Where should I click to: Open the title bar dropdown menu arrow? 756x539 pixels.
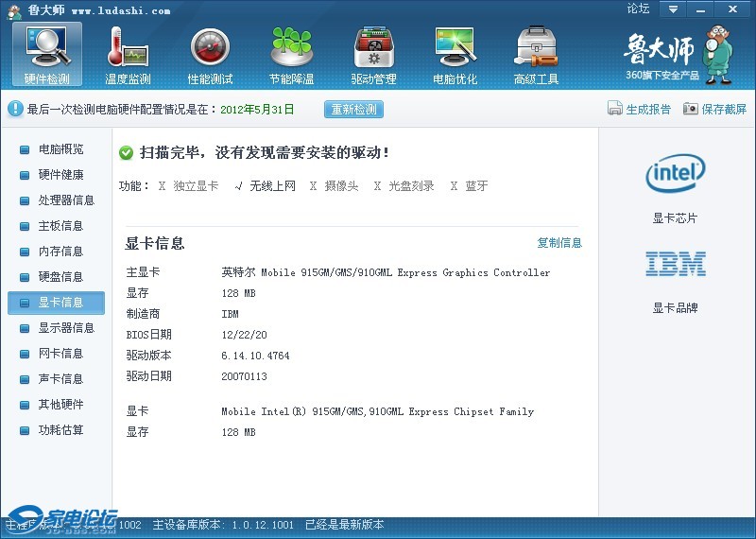coord(673,9)
